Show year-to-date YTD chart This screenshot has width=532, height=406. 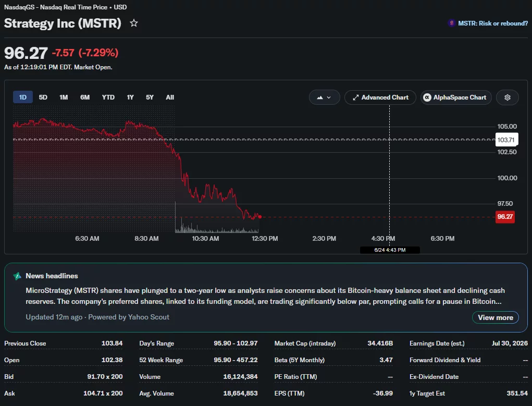[108, 97]
